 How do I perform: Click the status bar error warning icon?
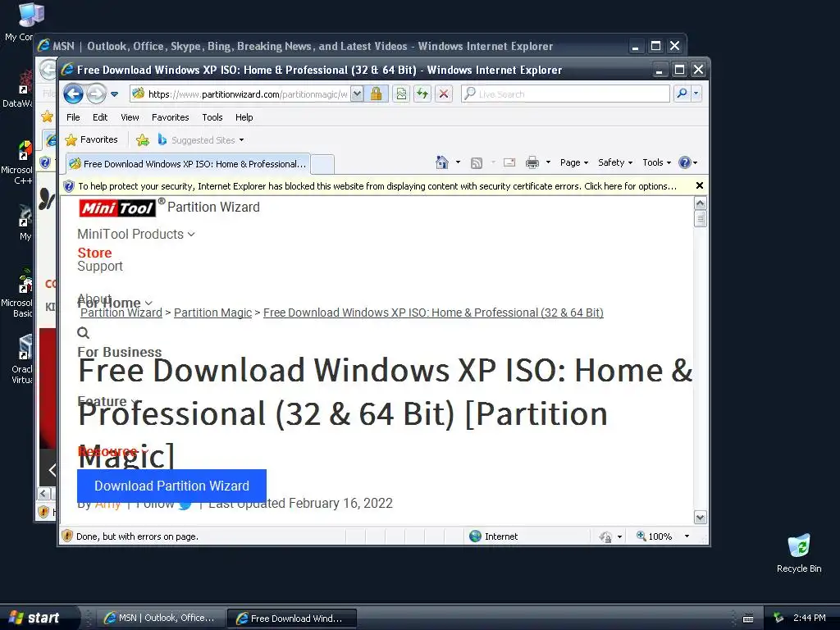tap(67, 536)
